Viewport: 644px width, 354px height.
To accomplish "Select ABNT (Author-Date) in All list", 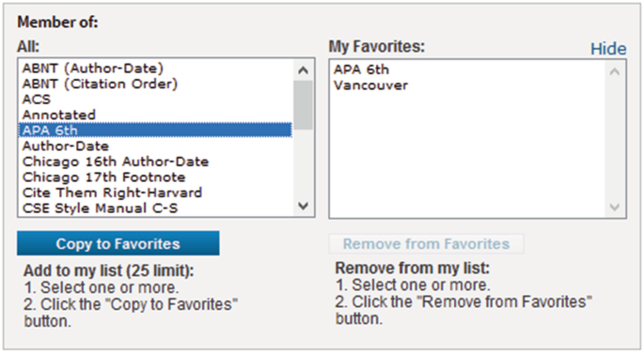I will point(155,69).
